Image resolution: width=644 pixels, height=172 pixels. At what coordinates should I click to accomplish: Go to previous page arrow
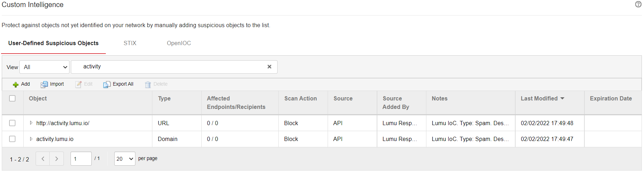[x=43, y=159]
